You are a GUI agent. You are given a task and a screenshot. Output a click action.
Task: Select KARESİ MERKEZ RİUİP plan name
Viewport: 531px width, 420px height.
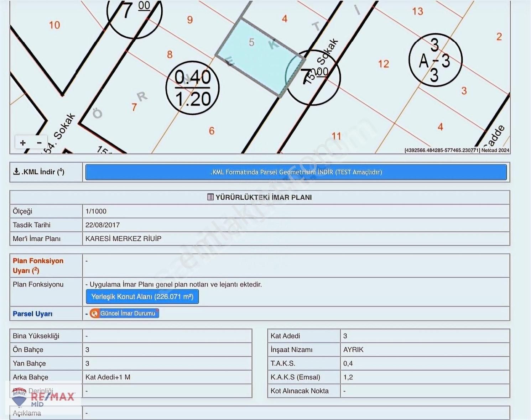123,238
